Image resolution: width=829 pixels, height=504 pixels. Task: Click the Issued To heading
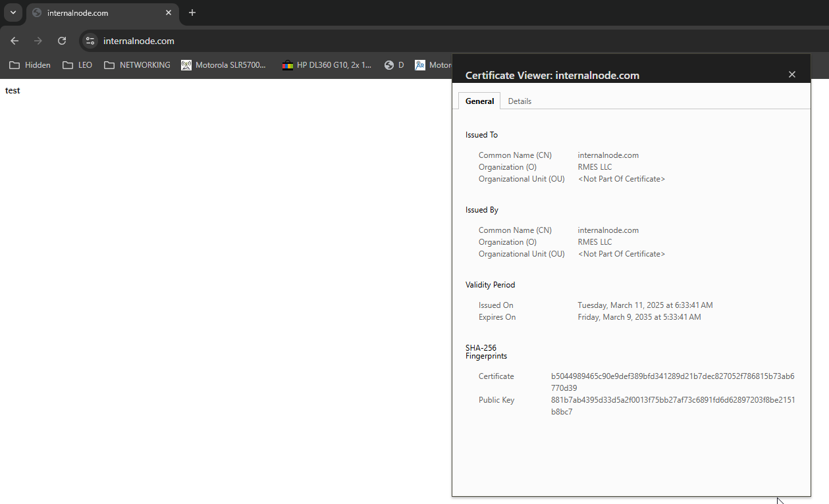(481, 135)
